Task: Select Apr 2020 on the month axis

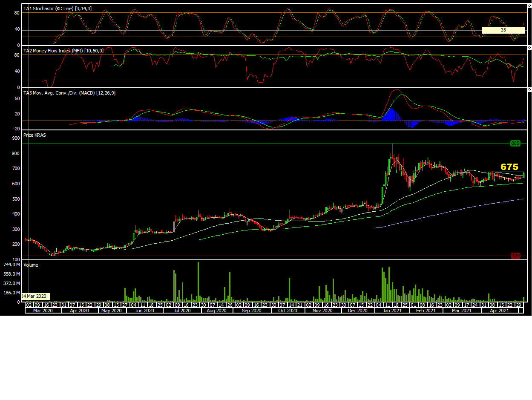Action: (x=80, y=311)
